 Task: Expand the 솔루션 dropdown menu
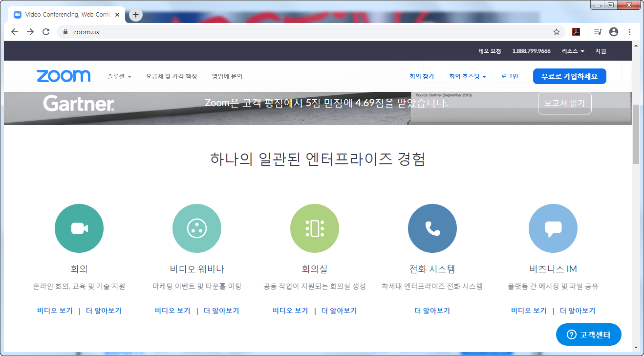click(x=119, y=77)
